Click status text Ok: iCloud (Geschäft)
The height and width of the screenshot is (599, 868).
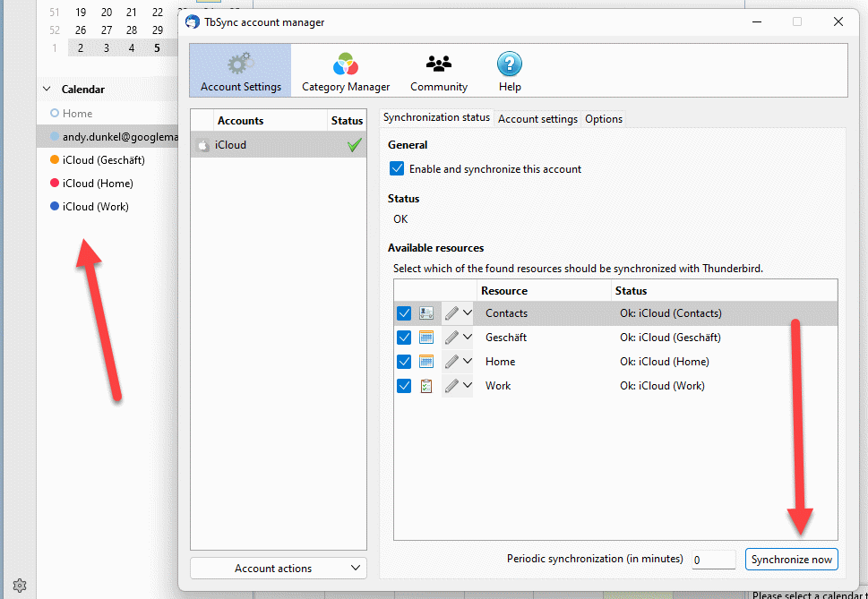[670, 338]
